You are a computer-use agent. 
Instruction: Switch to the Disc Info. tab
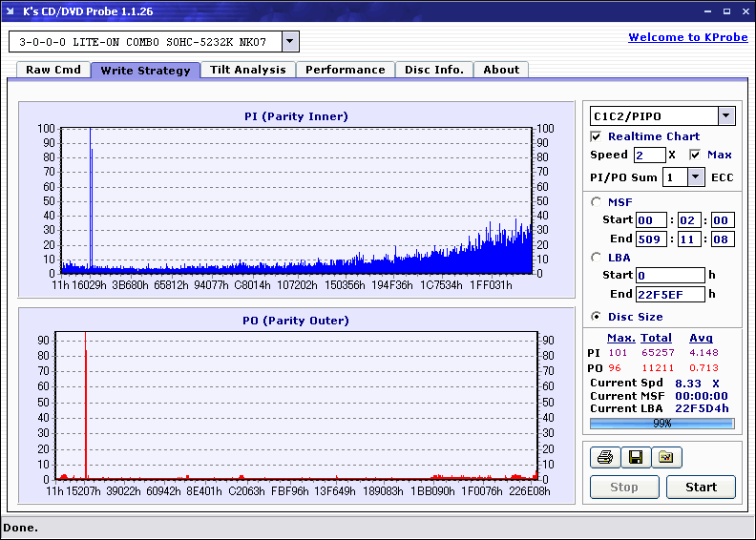pos(433,70)
